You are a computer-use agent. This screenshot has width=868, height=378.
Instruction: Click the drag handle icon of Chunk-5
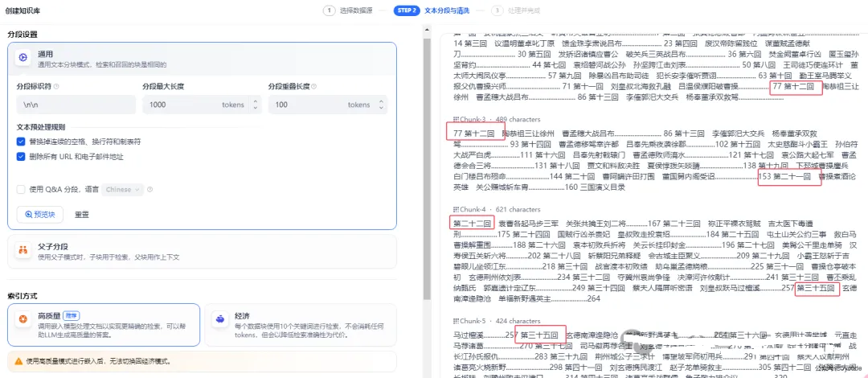pos(456,321)
